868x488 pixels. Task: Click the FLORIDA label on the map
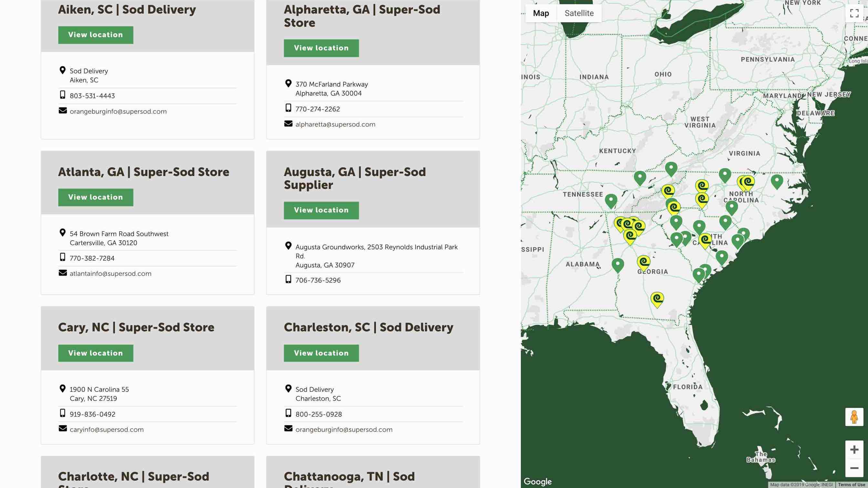click(687, 387)
